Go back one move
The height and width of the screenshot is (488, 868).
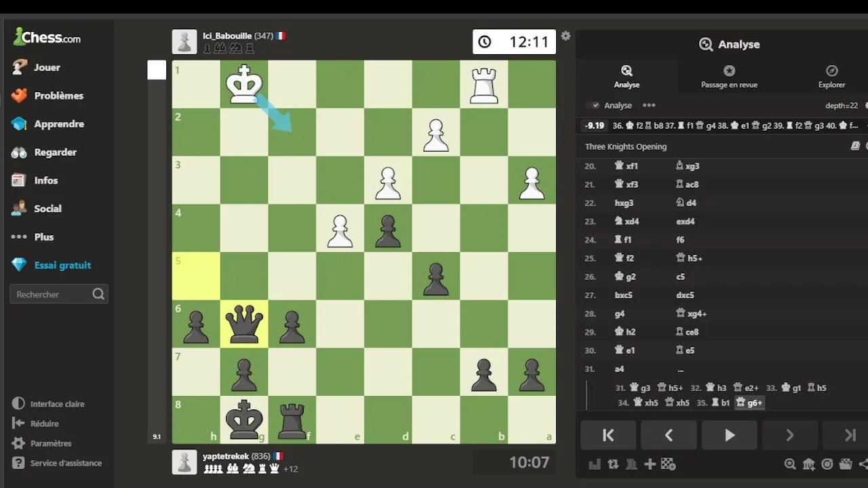(x=669, y=435)
